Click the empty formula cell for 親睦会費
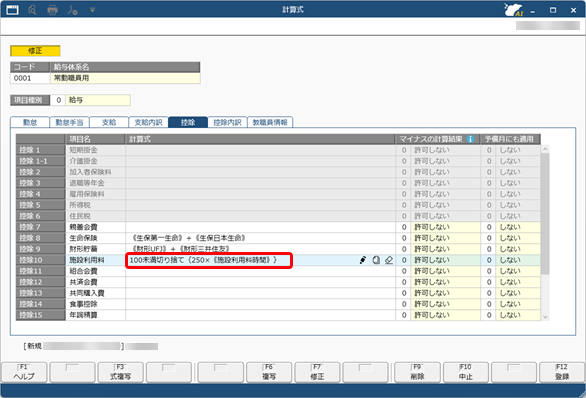Image resolution: width=586 pixels, height=398 pixels. (260, 227)
